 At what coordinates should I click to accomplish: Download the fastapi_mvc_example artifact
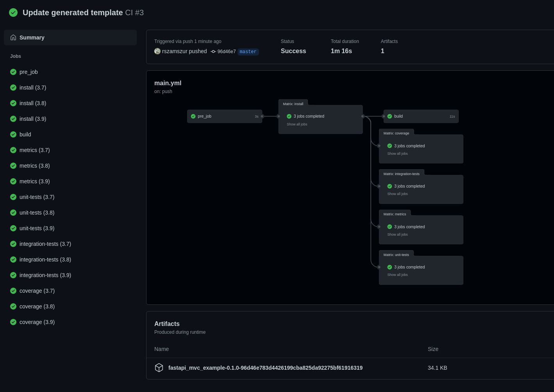point(265,368)
